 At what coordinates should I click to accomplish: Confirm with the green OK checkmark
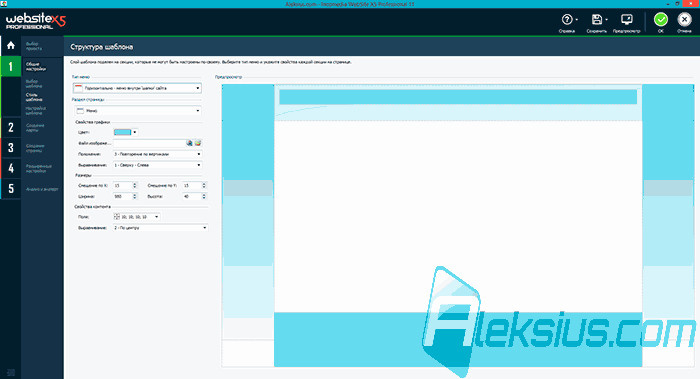point(661,20)
